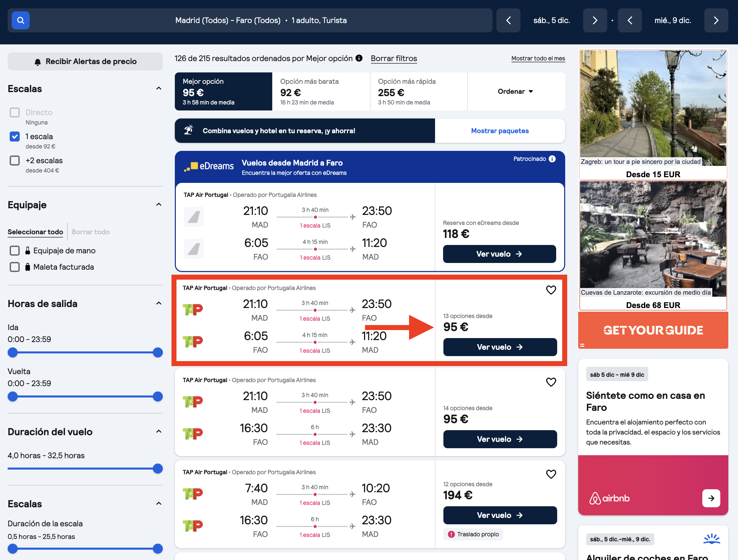Uncheck the 1 escala checkbox
The width and height of the screenshot is (738, 560).
[15, 136]
